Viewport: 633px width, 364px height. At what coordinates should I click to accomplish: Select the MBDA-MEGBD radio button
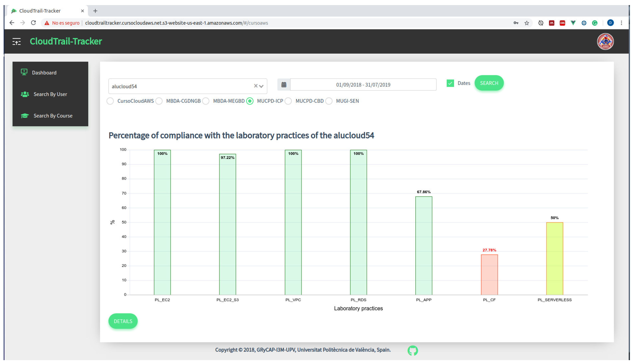(x=206, y=101)
